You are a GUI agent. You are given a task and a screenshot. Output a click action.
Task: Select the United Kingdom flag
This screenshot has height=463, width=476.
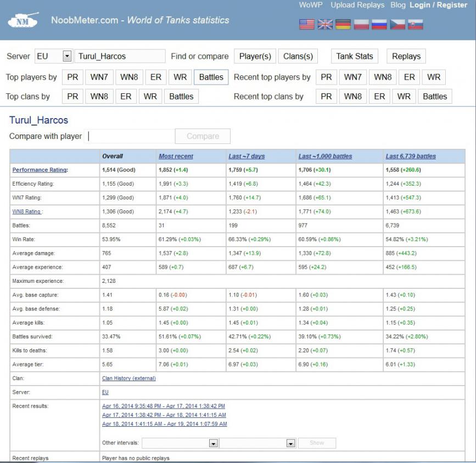click(325, 24)
